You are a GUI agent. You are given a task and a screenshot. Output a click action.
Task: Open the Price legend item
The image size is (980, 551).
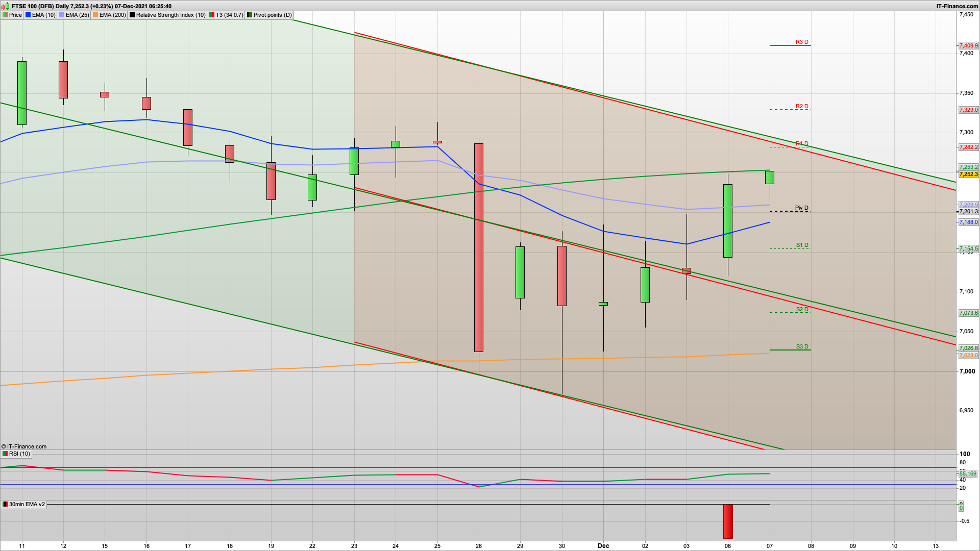12,15
